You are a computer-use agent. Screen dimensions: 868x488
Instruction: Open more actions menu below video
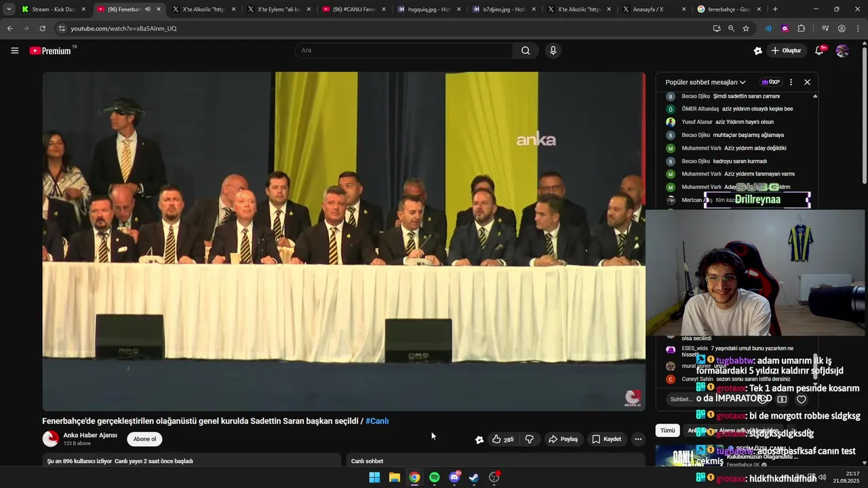[x=637, y=439]
